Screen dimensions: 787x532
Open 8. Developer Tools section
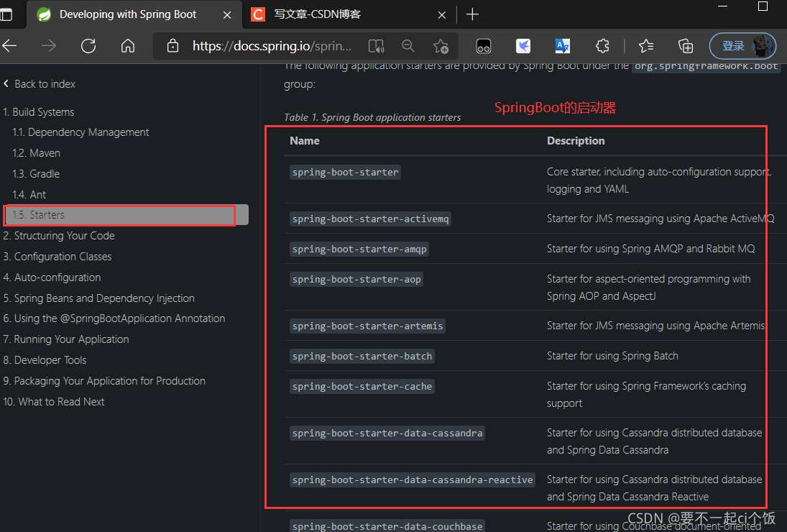[x=45, y=360]
